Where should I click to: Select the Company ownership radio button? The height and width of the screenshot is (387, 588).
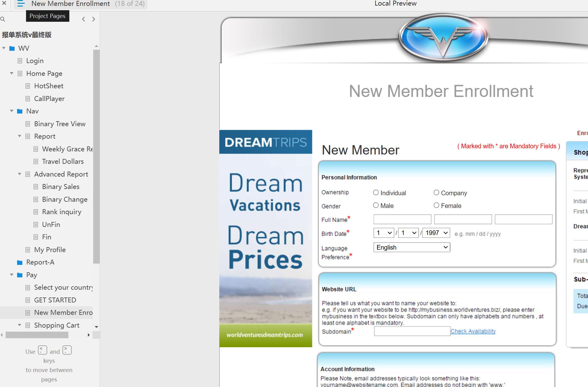tap(436, 193)
